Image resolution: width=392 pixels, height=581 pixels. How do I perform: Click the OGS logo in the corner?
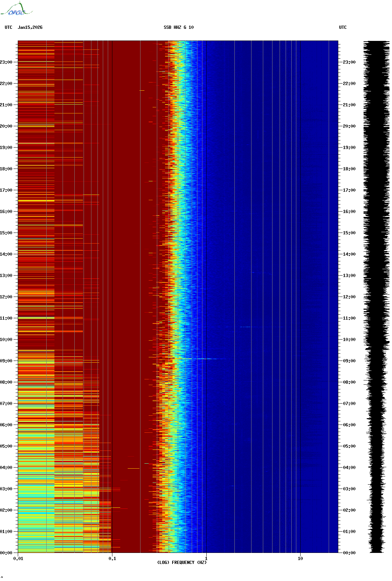pyautogui.click(x=16, y=9)
